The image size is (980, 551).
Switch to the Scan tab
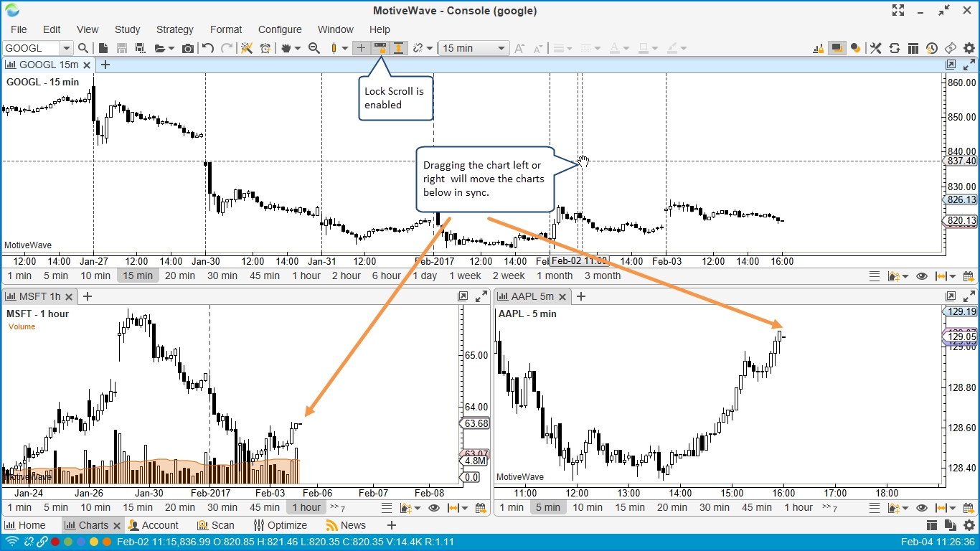point(216,525)
